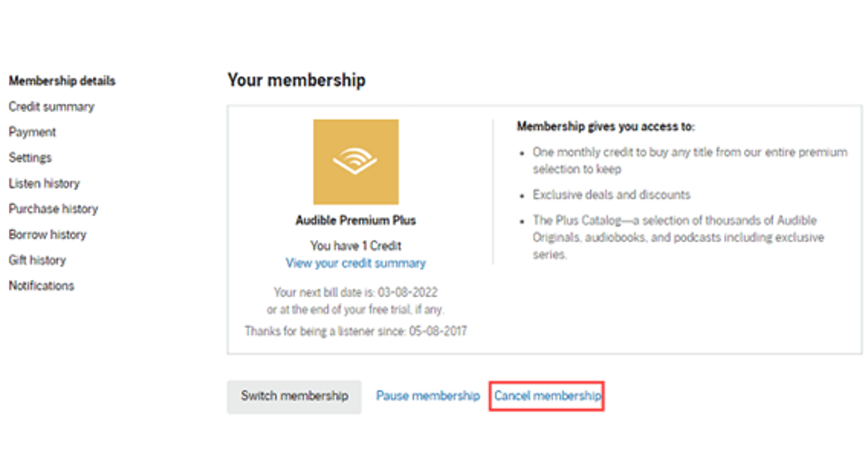The image size is (868, 454).
Task: Click the Audible Premium Plus plan name
Action: tap(355, 220)
